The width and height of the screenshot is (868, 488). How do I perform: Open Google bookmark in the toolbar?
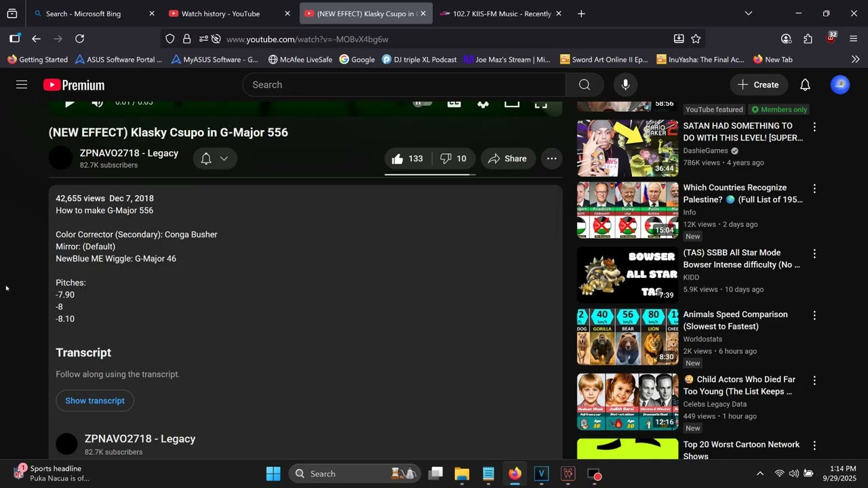click(x=357, y=60)
